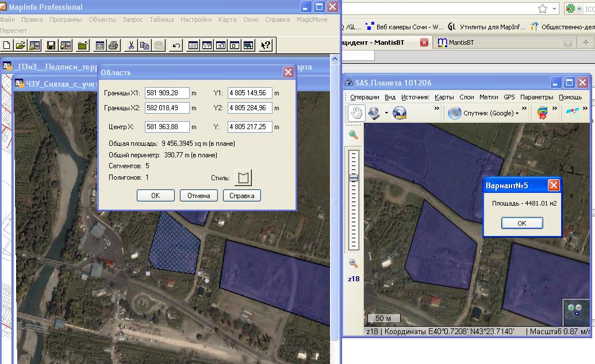This screenshot has height=364, width=595.
Task: Click the Open folder toolbar icon
Action: [x=20, y=45]
